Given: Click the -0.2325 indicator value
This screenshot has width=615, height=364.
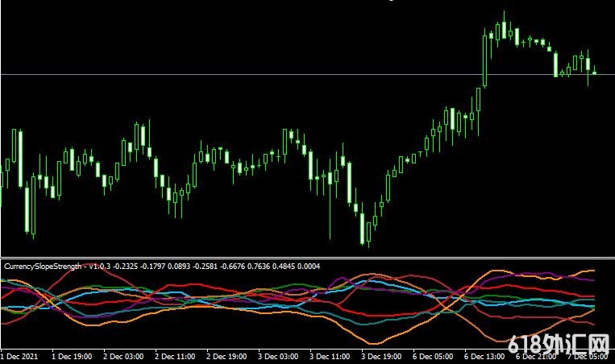Looking at the screenshot, I should click(x=126, y=267).
